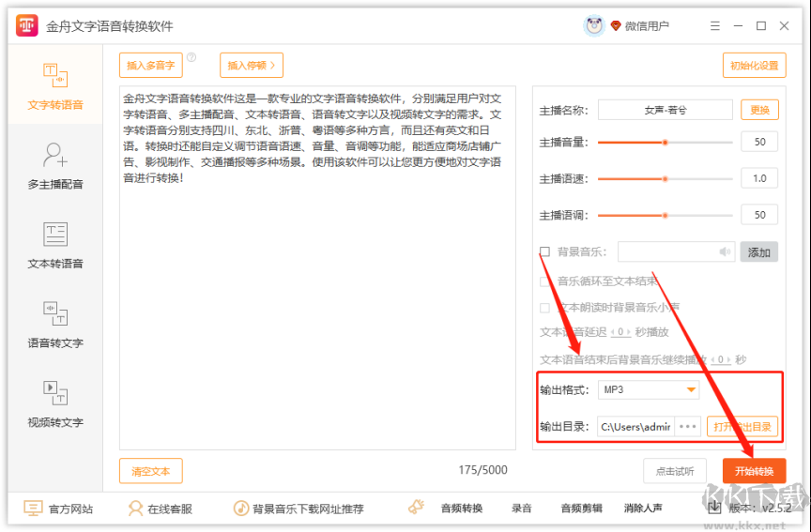The height and width of the screenshot is (532, 811).
Task: Click the character count 175/5000
Action: (x=482, y=470)
